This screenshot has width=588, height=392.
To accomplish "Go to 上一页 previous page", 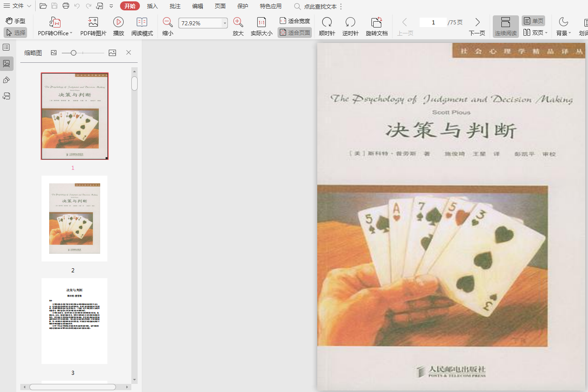I will (405, 27).
